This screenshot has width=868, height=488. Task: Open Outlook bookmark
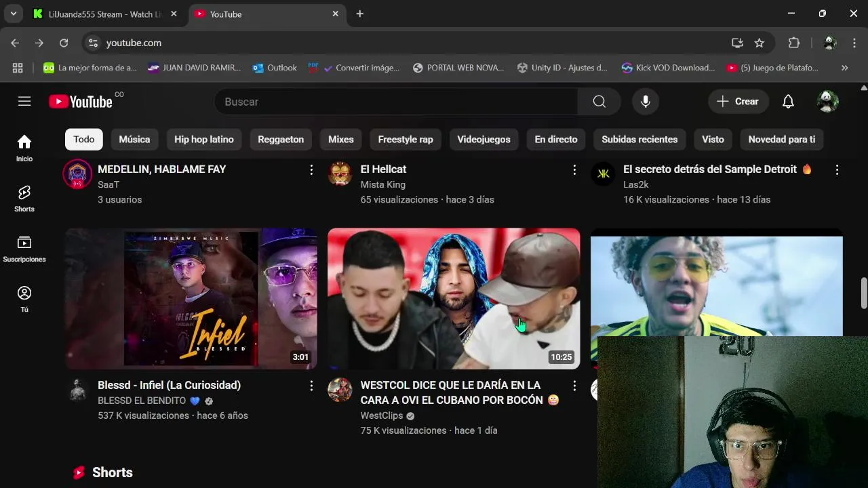pos(275,68)
